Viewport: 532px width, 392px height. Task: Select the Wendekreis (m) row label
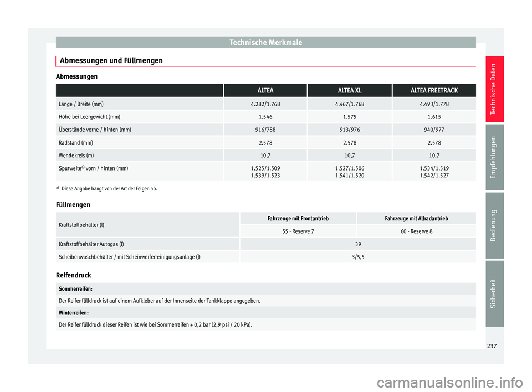[x=76, y=156]
